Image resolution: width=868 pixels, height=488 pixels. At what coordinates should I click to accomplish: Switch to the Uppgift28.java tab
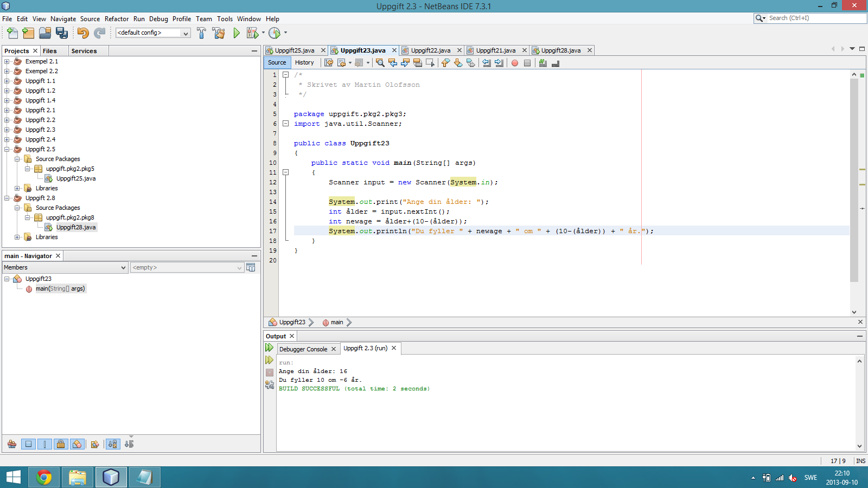coord(561,50)
